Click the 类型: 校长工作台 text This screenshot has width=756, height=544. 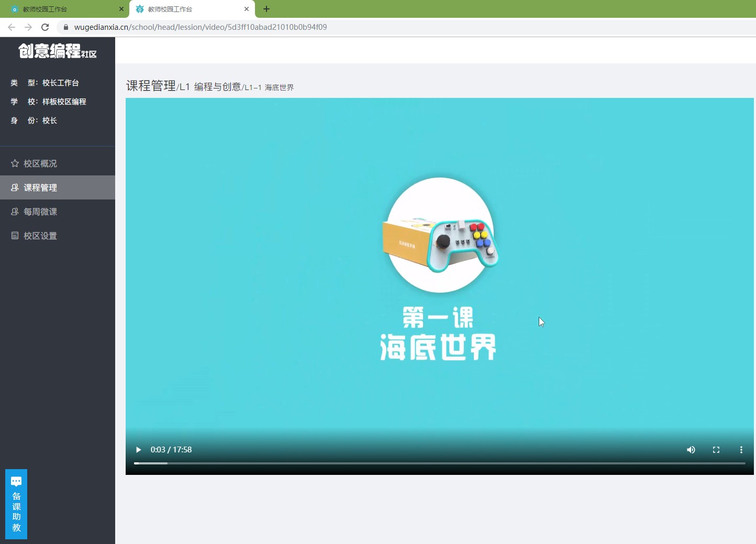[x=45, y=83]
